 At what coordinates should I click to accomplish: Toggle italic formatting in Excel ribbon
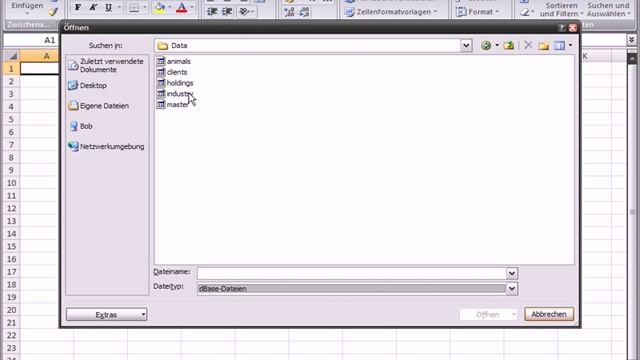tap(93, 7)
